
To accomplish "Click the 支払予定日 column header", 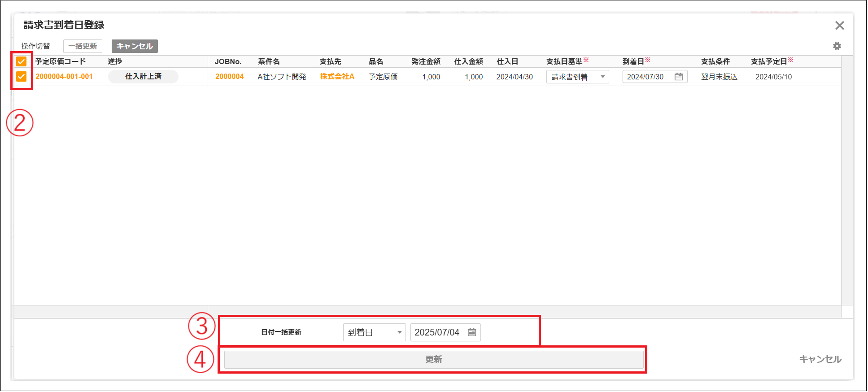I will [769, 61].
